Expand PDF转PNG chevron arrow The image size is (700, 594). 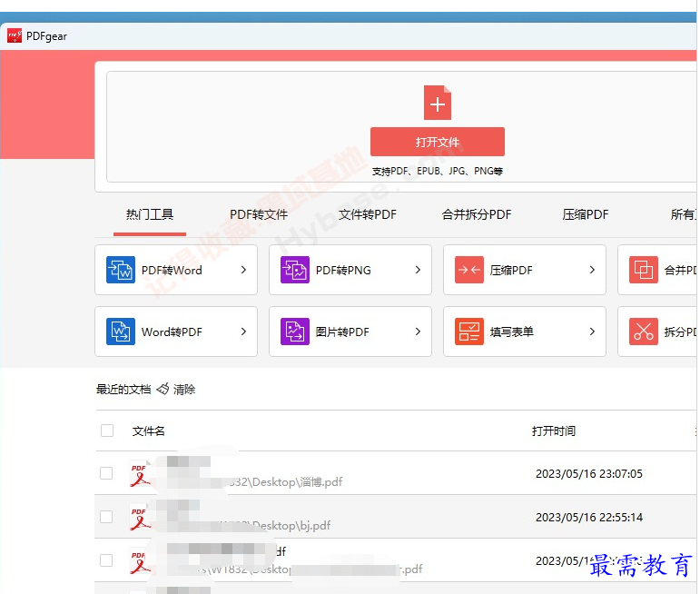click(x=418, y=270)
